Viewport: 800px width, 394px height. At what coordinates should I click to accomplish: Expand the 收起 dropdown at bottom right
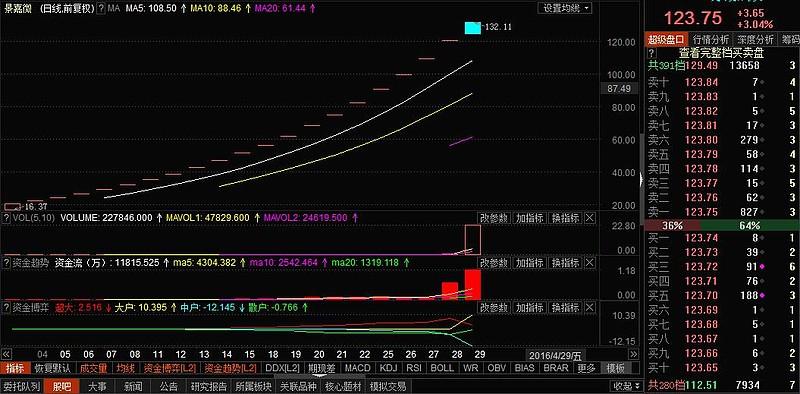coord(628,386)
